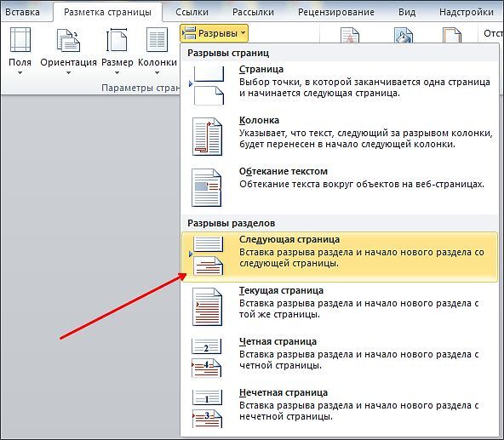The image size is (504, 440).
Task: Click the Размер page size icon
Action: point(117,39)
